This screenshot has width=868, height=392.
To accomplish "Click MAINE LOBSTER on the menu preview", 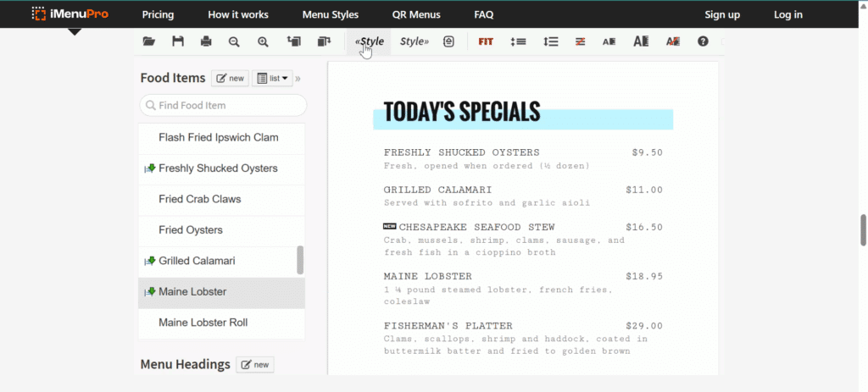I will (x=428, y=277).
